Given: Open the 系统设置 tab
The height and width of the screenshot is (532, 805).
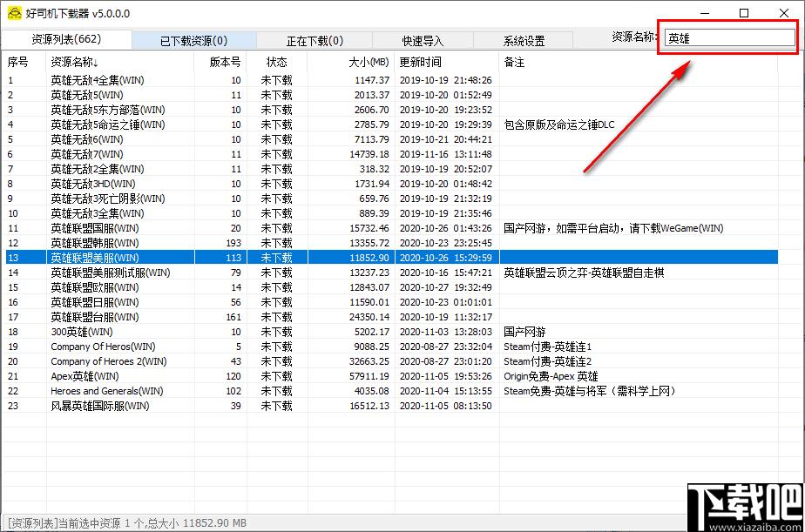Looking at the screenshot, I should 523,41.
